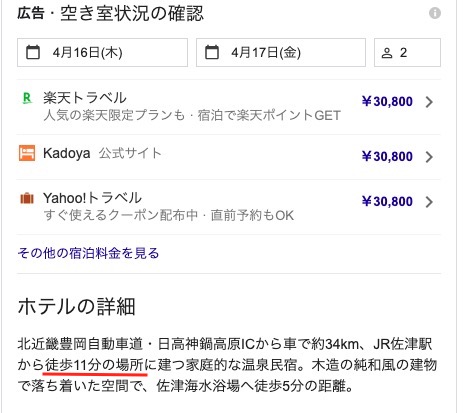464x413 pixels.
Task: Click the 楽天トラベル ¥30,800 price
Action: (387, 101)
